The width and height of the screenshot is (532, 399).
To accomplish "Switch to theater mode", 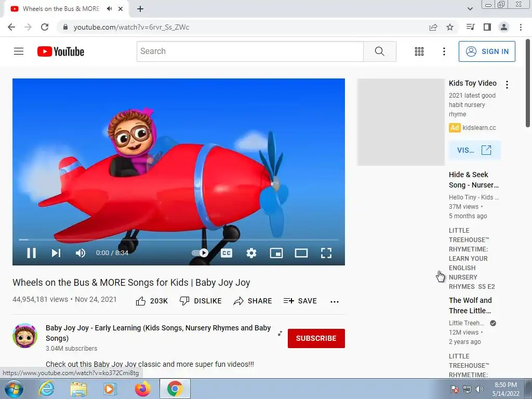I will click(x=301, y=253).
